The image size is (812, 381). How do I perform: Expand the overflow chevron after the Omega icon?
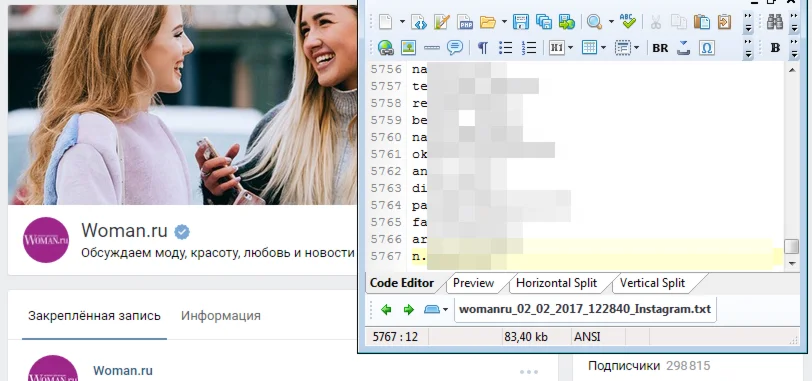[748, 48]
